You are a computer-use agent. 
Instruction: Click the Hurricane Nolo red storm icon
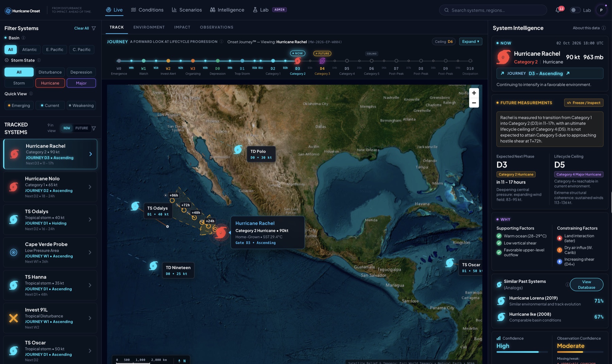point(14,187)
